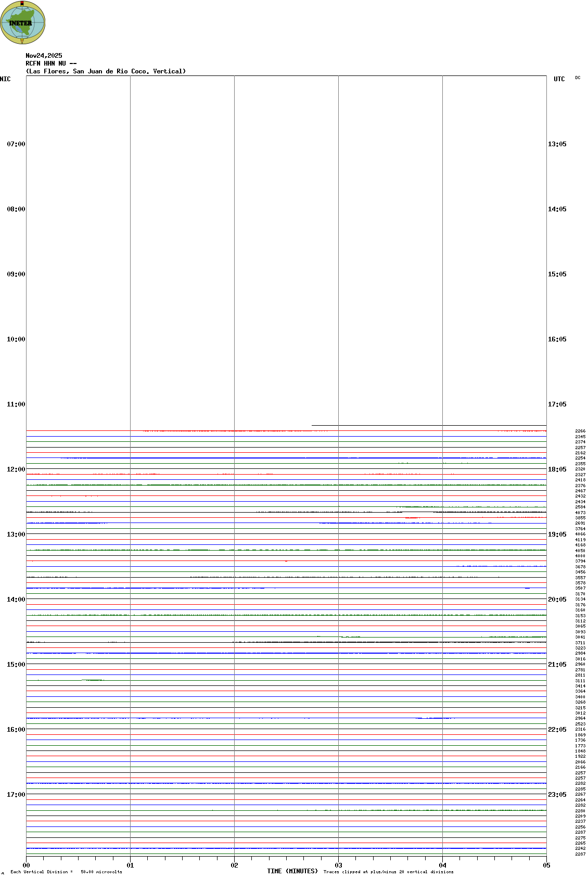The height and width of the screenshot is (879, 588).
Task: Click the TIME (MINUTES) axis title
Action: [292, 871]
